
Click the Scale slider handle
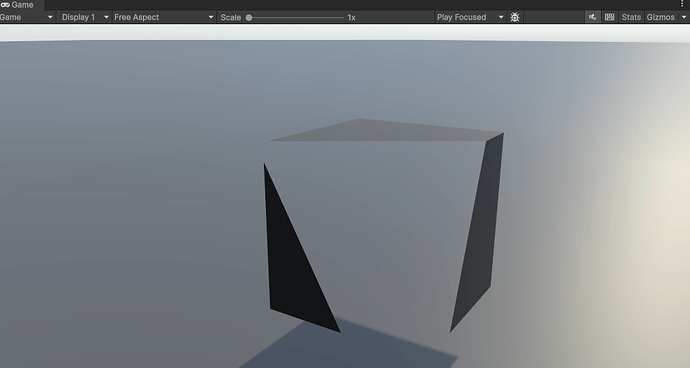(x=249, y=18)
